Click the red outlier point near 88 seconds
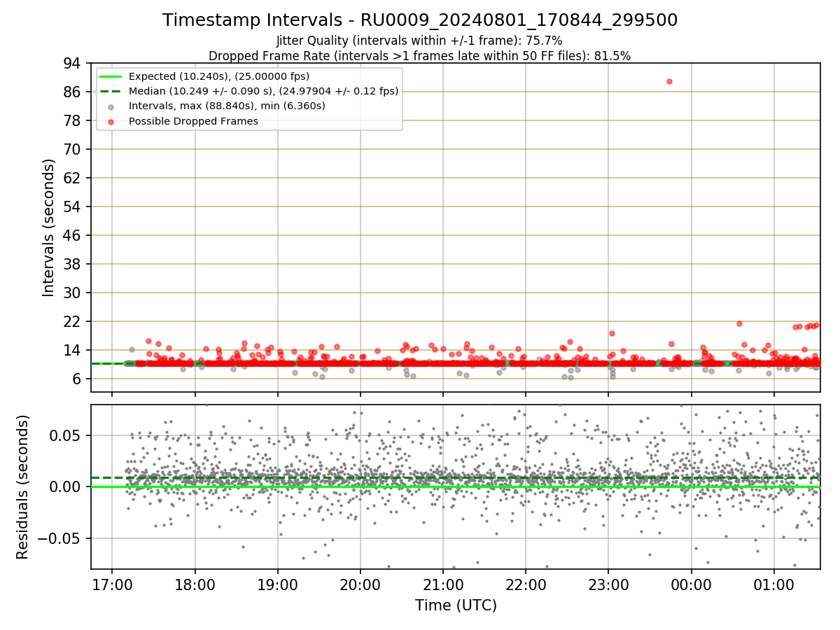 click(669, 81)
